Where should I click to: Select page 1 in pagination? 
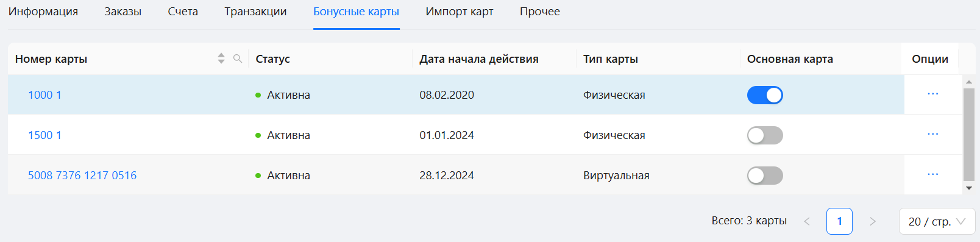839,221
